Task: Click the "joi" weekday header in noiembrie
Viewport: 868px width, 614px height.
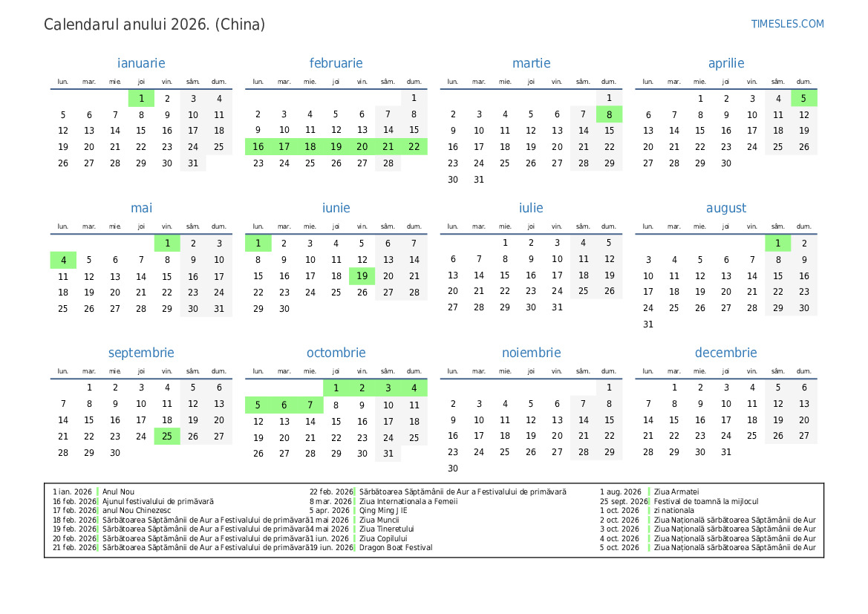Action: [x=531, y=371]
